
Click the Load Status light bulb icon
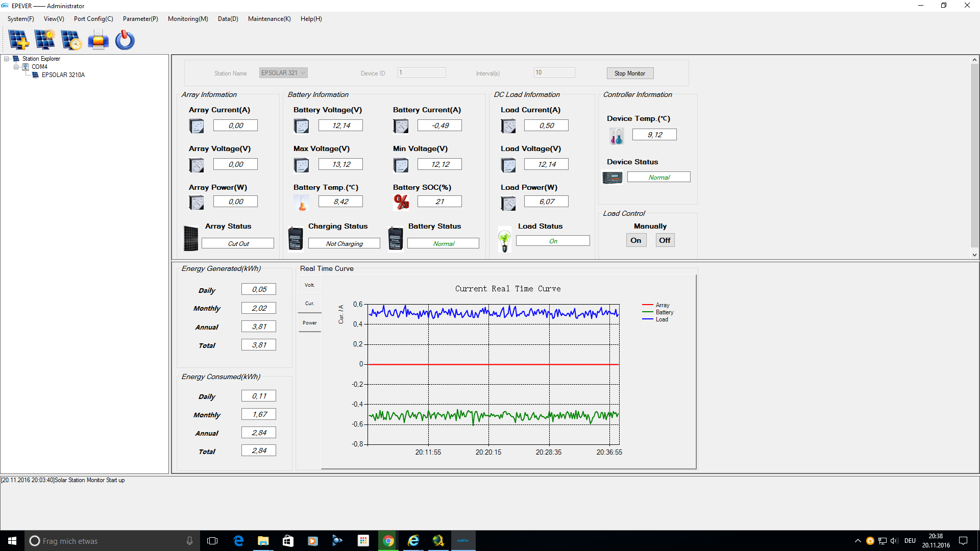click(x=504, y=240)
